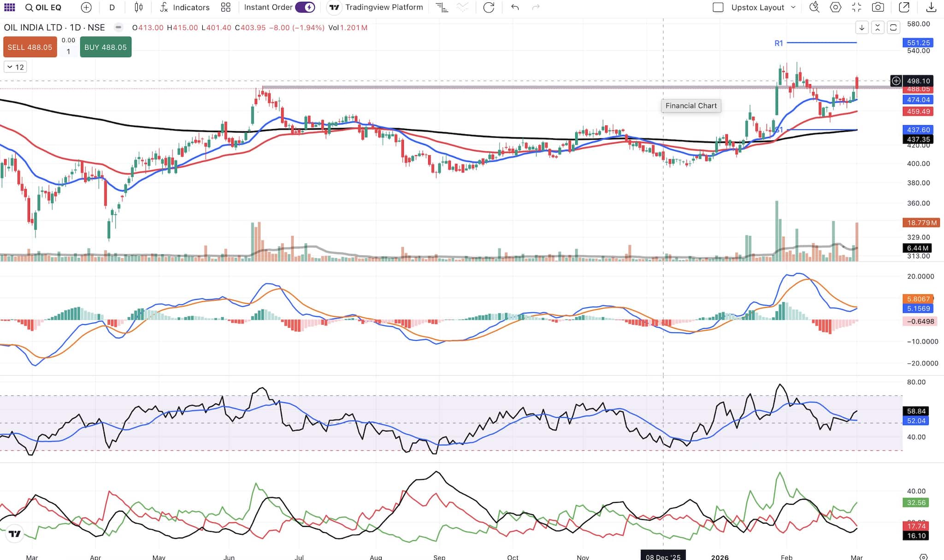The width and height of the screenshot is (944, 560).
Task: Click the Financial Chart tooltip label
Action: [x=691, y=106]
